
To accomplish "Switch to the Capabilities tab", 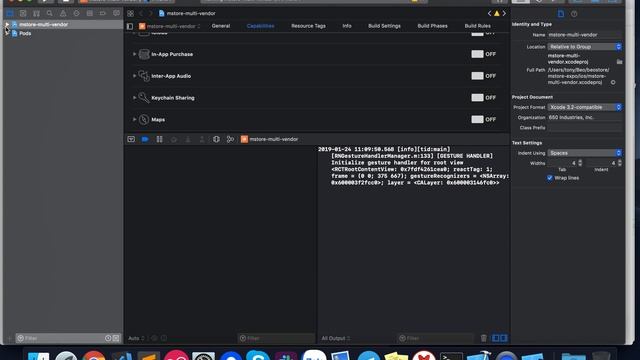I will [260, 26].
